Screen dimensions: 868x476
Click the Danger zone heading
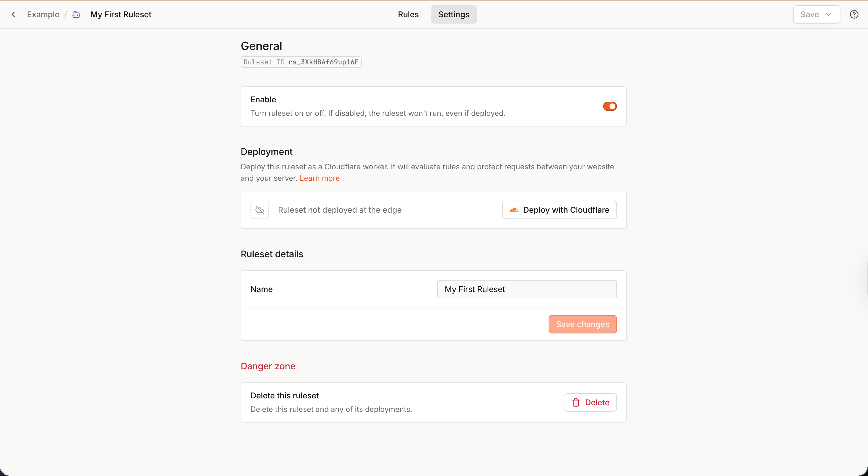pyautogui.click(x=268, y=366)
